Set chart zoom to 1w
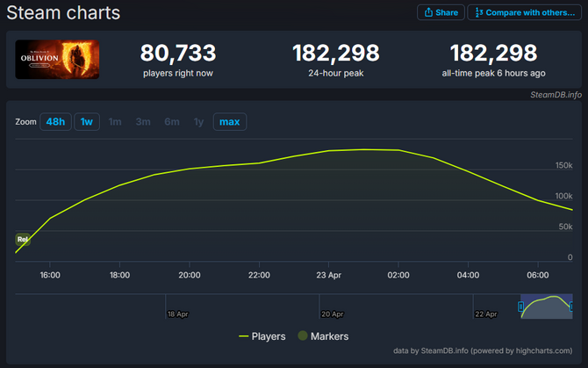588x368 pixels. [87, 122]
